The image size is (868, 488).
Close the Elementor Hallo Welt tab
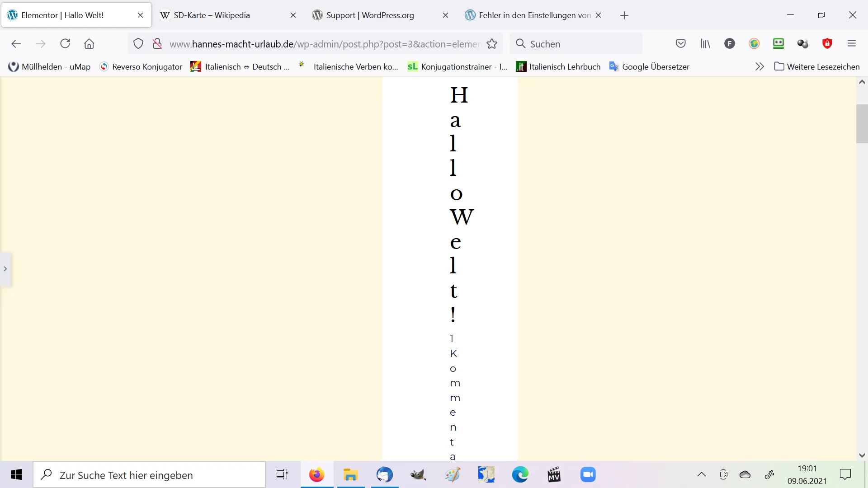[140, 15]
